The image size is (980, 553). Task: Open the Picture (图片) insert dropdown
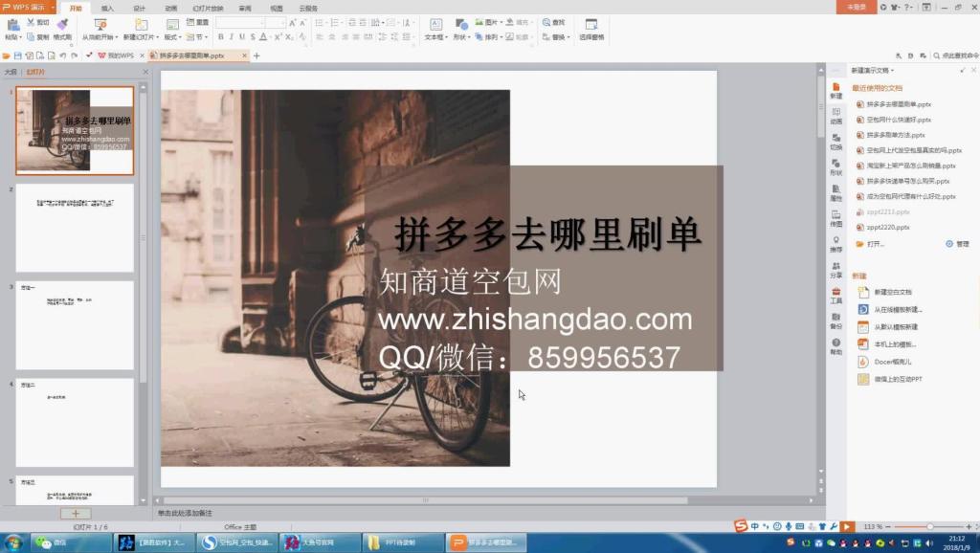488,22
